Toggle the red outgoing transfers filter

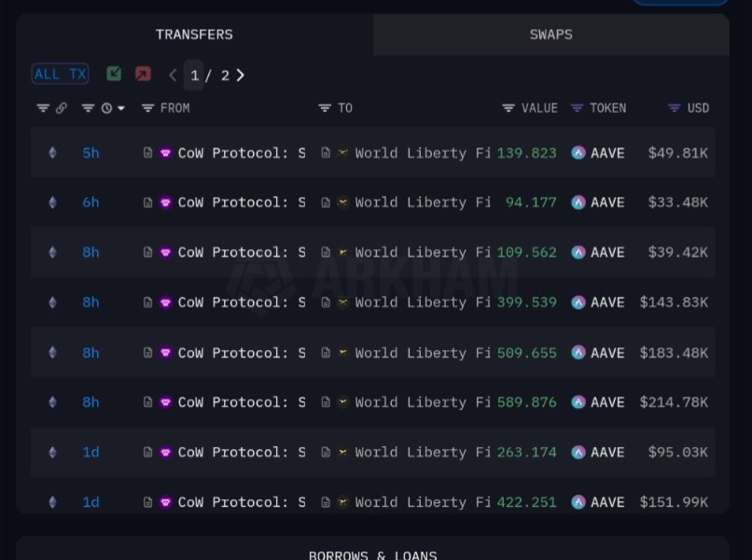(143, 74)
